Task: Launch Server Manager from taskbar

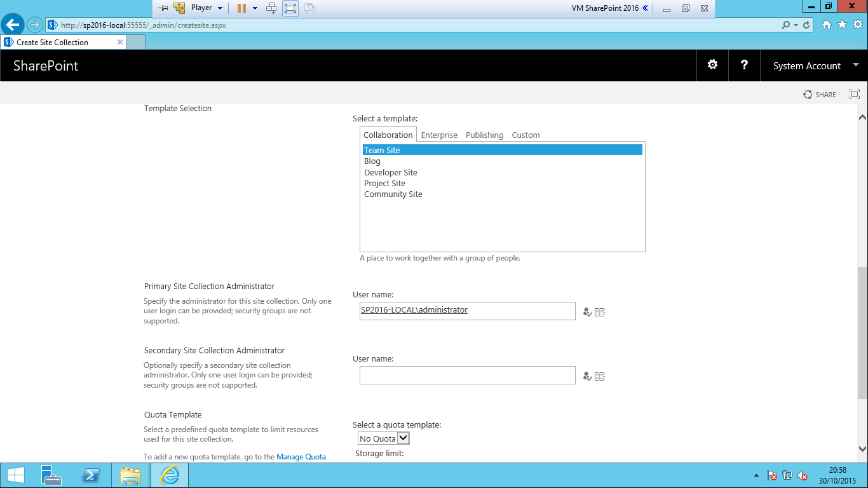Action: click(x=51, y=475)
